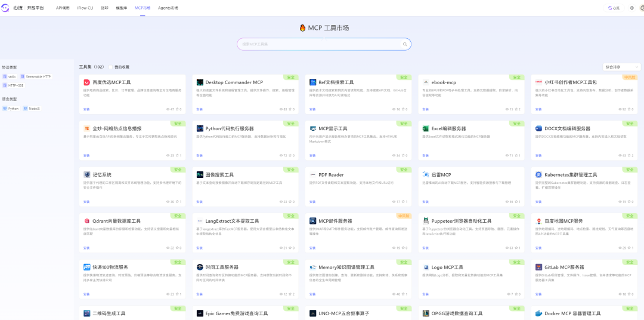The width and height of the screenshot is (644, 320).
Task: Click the Desktop Commander MCP card icon
Action: click(x=200, y=82)
